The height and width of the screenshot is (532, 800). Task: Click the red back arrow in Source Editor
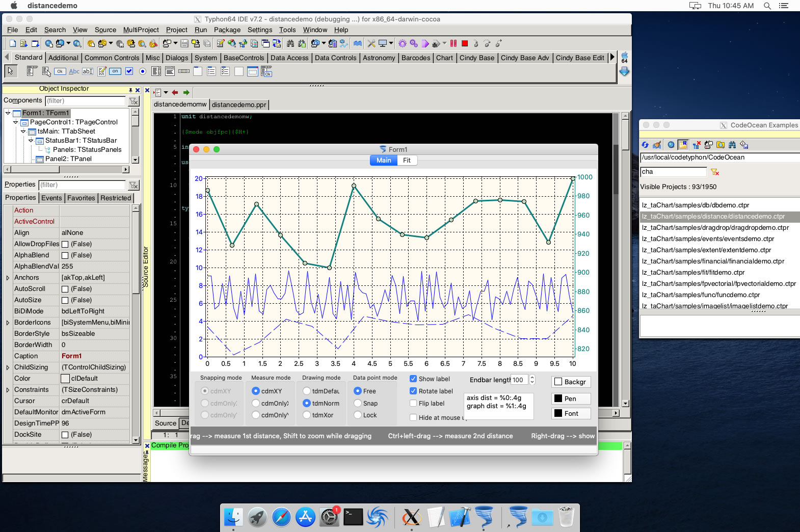point(175,92)
